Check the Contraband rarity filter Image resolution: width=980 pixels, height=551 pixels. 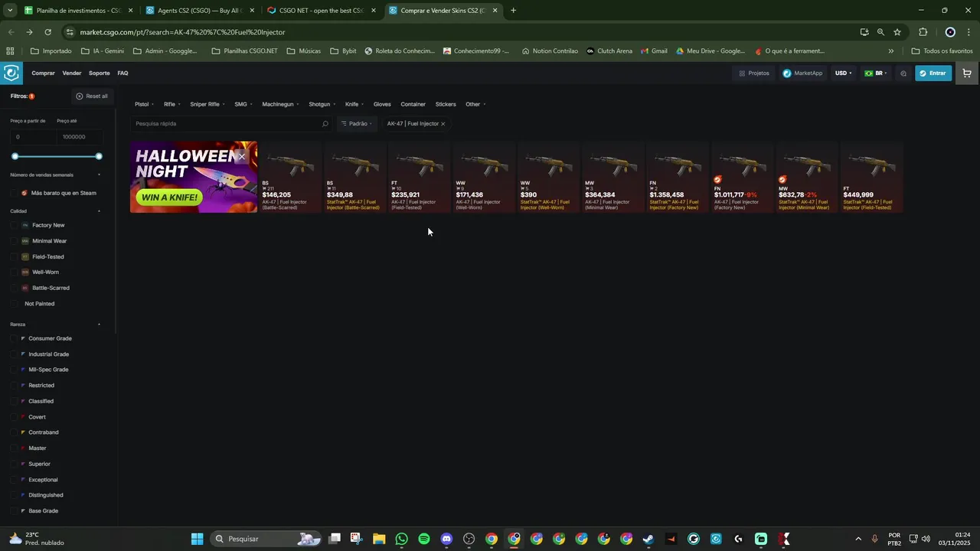(14, 432)
